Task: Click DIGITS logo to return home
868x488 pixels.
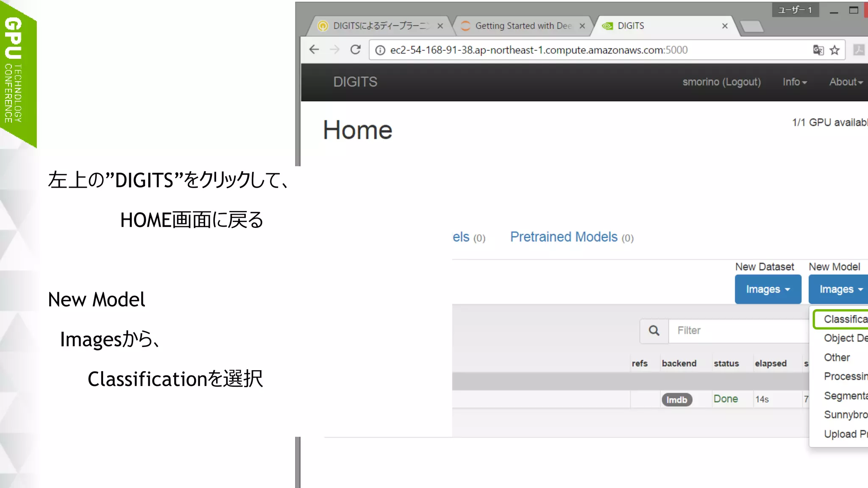Action: [355, 82]
